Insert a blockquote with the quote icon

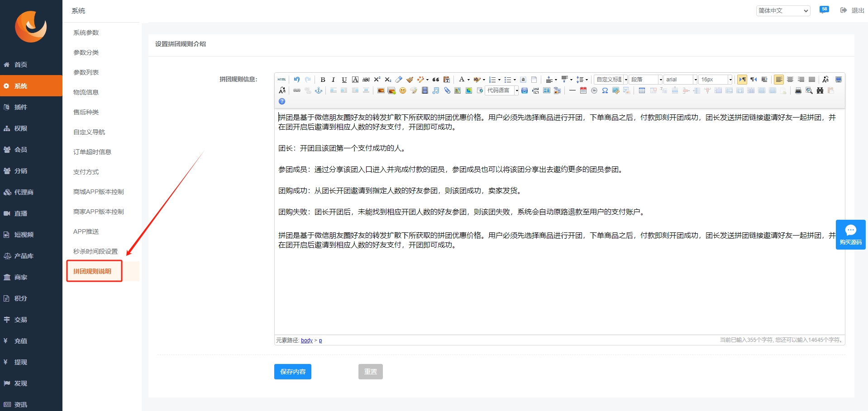click(436, 80)
